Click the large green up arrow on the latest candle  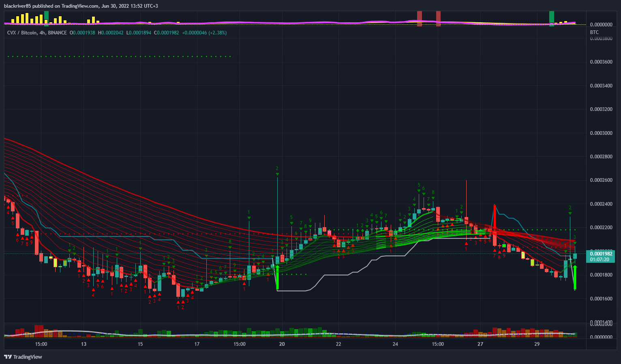(575, 277)
